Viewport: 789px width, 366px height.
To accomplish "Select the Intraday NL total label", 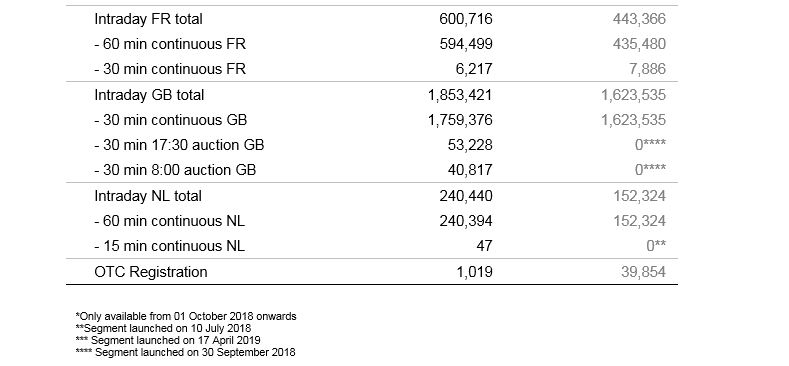I will pos(148,196).
